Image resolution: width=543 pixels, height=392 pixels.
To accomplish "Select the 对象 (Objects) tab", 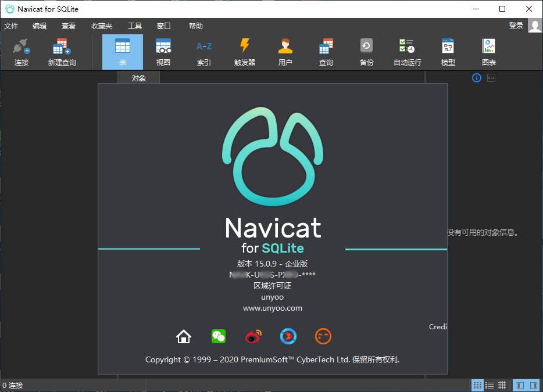I will tap(138, 78).
